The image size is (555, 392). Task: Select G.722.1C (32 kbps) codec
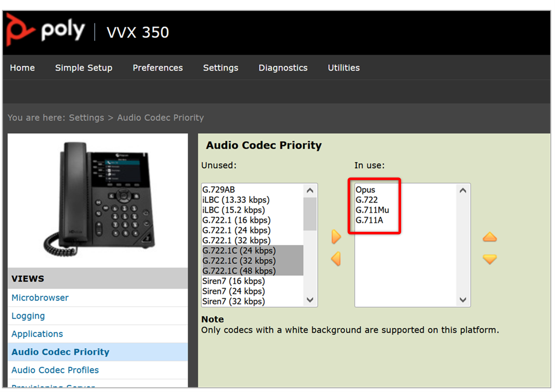(x=252, y=261)
